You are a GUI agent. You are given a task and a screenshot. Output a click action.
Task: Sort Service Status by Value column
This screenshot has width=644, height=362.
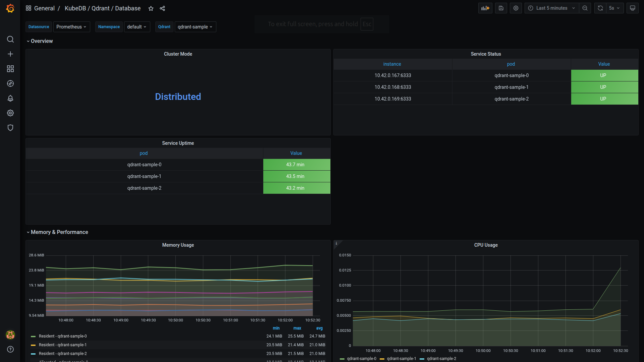pyautogui.click(x=604, y=64)
